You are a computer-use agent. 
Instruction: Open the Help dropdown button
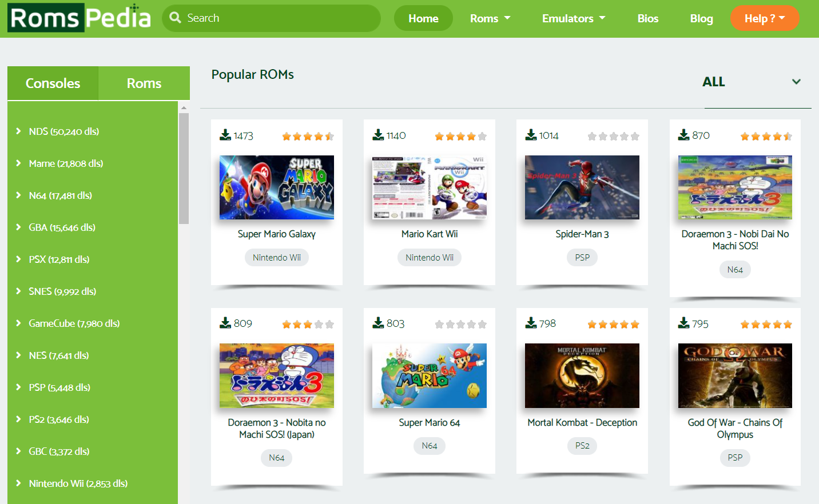[x=764, y=18]
